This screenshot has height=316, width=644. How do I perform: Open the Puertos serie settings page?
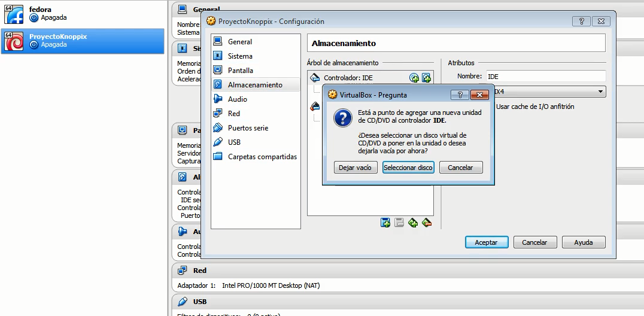(x=256, y=128)
